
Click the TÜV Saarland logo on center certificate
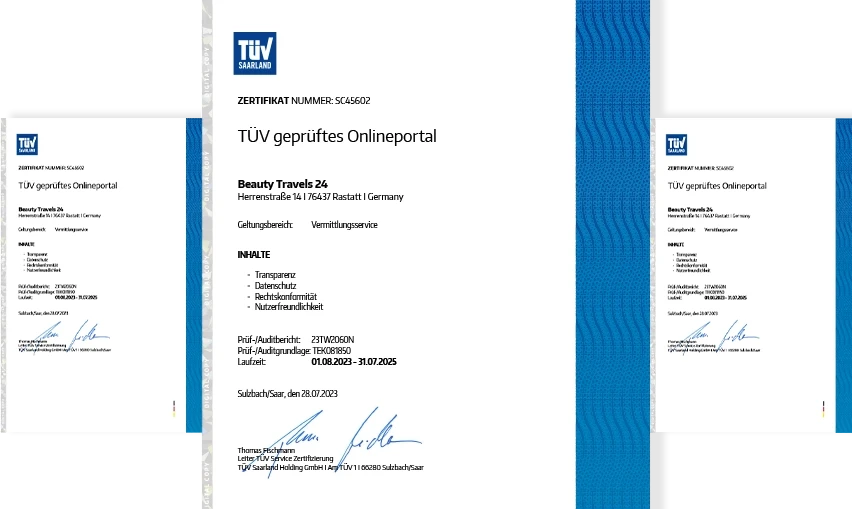(x=255, y=53)
